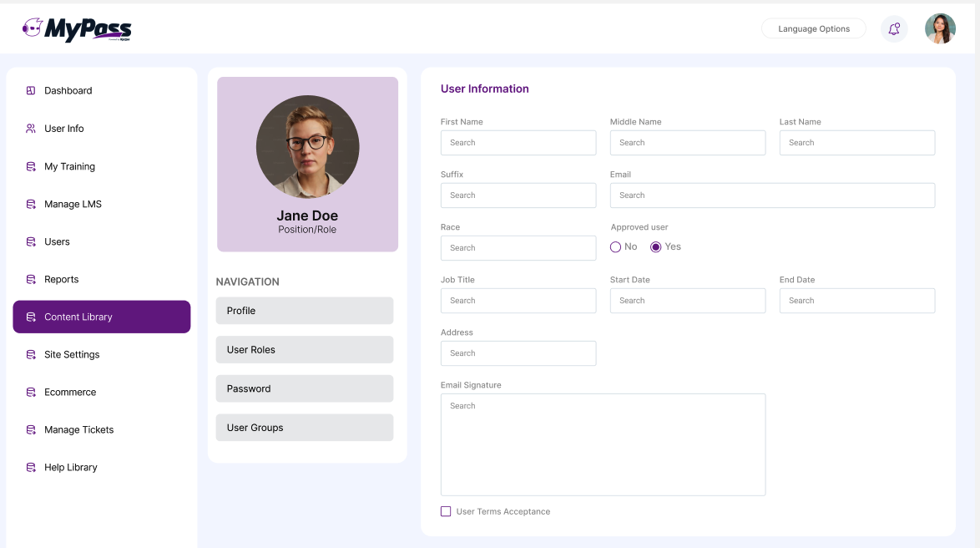Viewport: 980px width, 548px height.
Task: Click the Middle Name field
Action: [688, 143]
